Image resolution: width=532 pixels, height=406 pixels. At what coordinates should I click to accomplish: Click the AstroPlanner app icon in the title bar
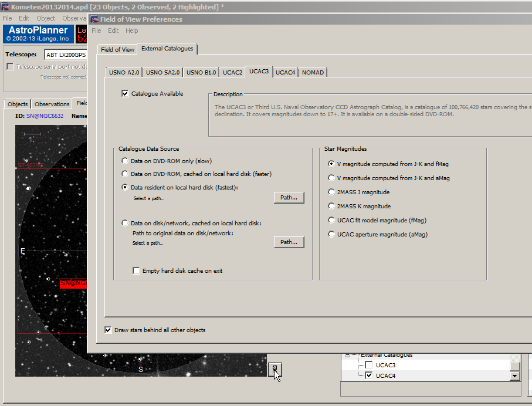(x=5, y=6)
